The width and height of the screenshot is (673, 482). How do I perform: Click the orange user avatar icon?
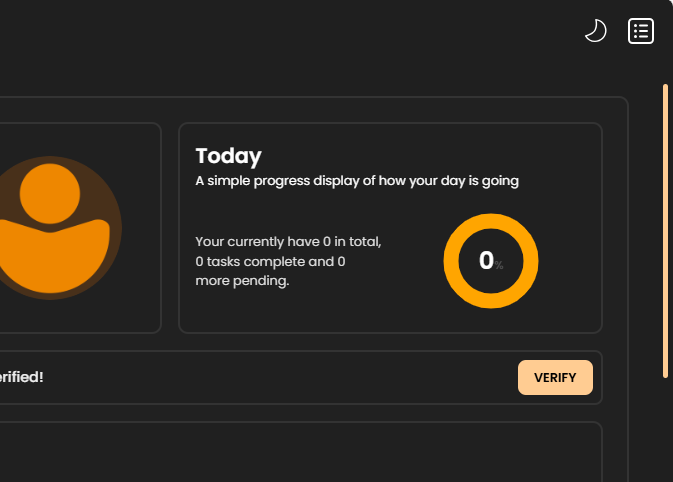[x=50, y=228]
